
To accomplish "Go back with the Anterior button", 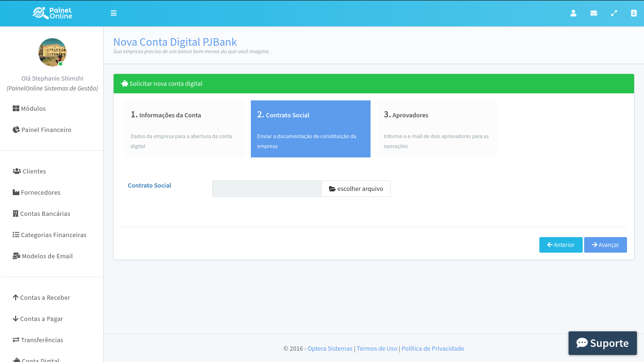I will pyautogui.click(x=561, y=245).
